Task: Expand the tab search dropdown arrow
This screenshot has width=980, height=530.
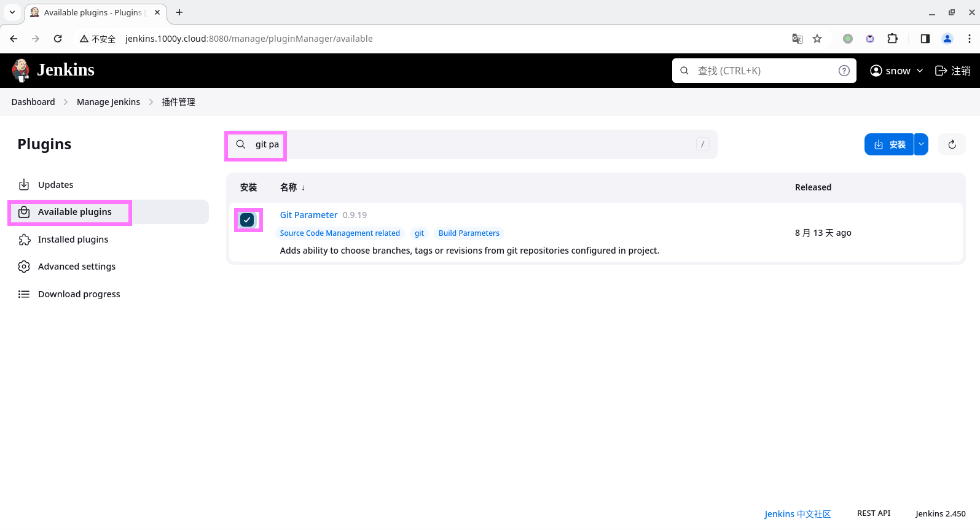Action: (12, 12)
